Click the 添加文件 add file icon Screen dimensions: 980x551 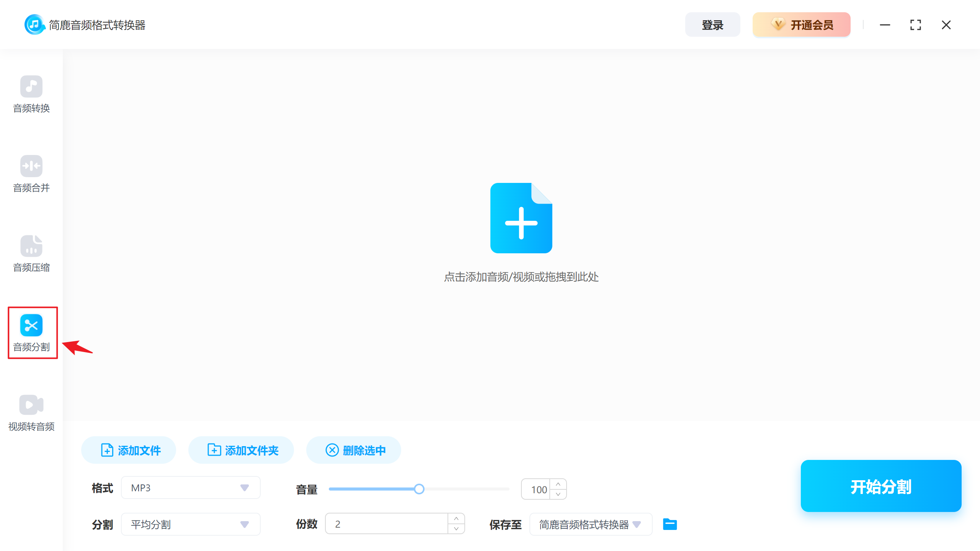(107, 450)
